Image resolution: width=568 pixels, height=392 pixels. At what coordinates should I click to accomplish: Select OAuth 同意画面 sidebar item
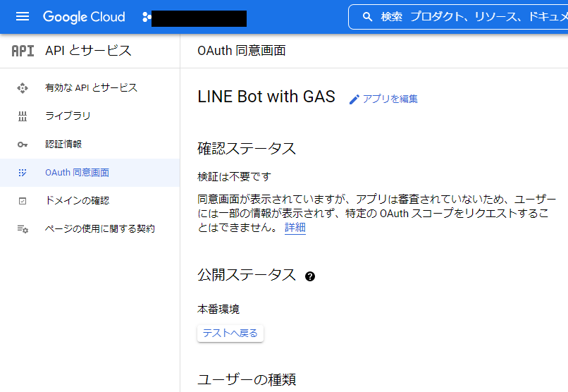[x=89, y=173]
